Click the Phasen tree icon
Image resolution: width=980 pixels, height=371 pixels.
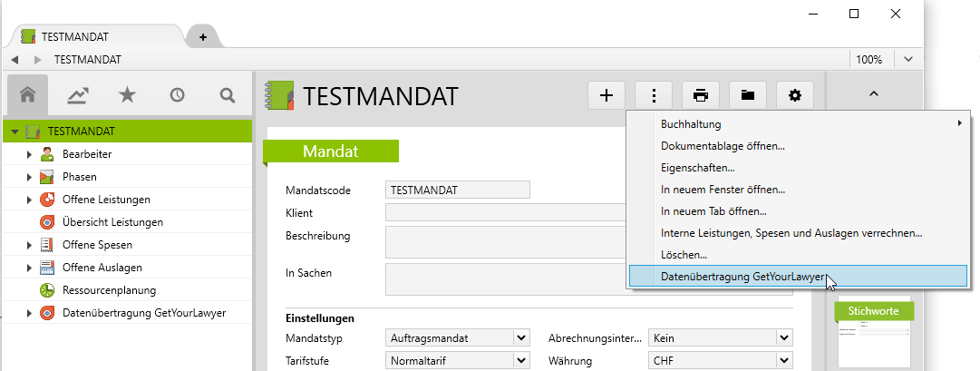tap(47, 177)
